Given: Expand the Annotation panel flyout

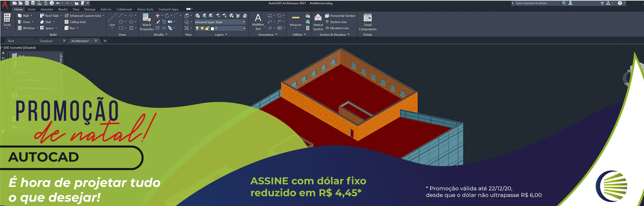Looking at the screenshot, I should [268, 35].
